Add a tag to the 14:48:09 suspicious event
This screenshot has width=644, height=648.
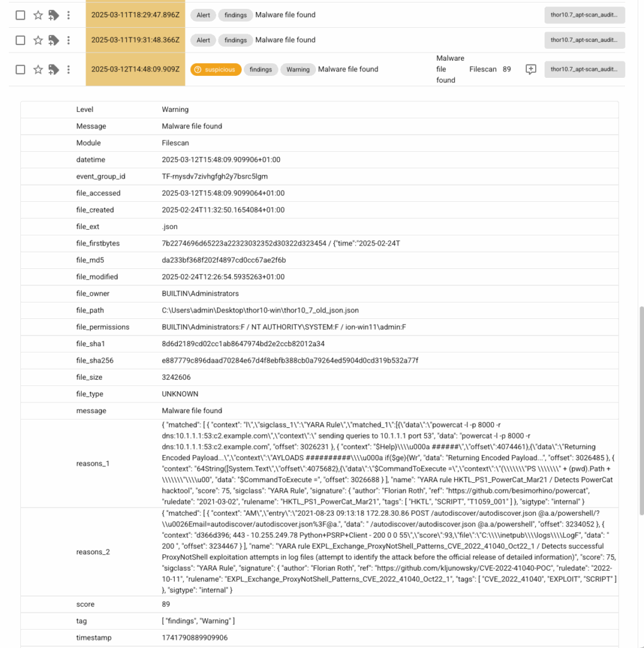click(53, 70)
